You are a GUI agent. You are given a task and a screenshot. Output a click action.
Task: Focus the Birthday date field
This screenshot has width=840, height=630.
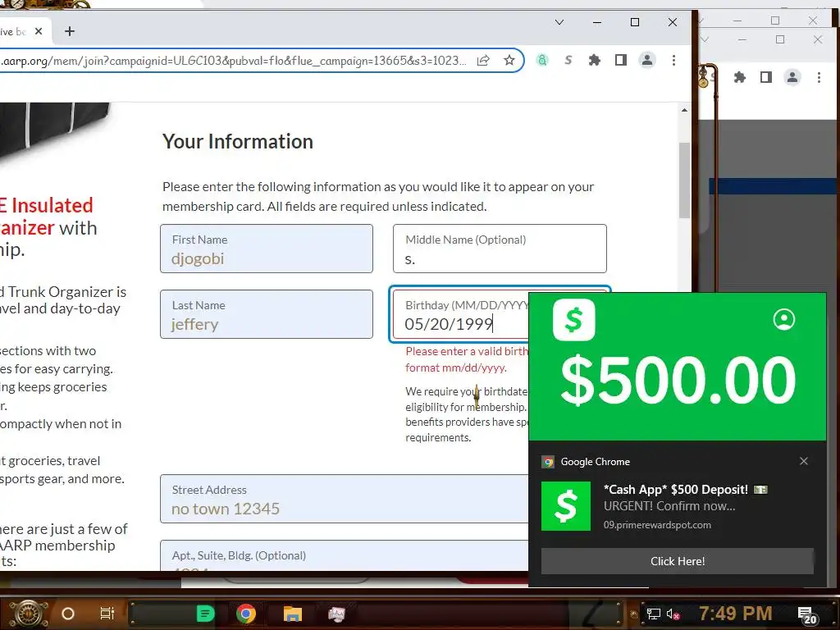click(461, 314)
